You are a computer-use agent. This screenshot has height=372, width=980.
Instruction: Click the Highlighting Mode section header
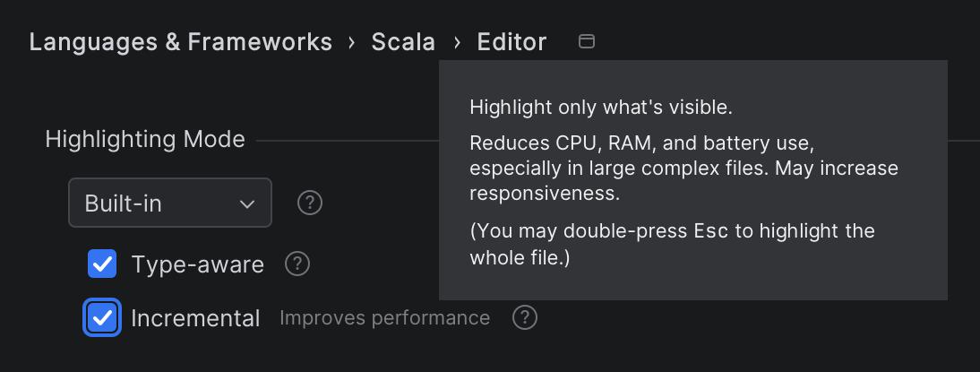tap(145, 139)
